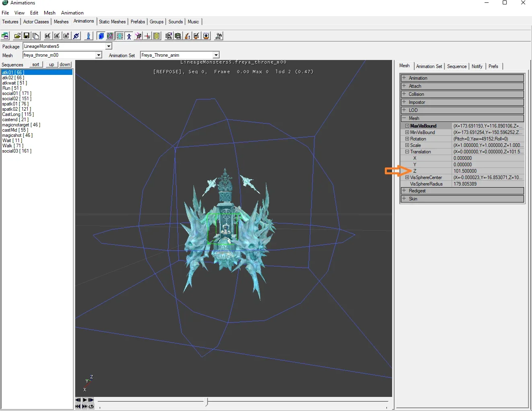Viewport: 532px width, 411px height.
Task: Click the joystick 'A' icon in toolbar
Action: (x=218, y=36)
